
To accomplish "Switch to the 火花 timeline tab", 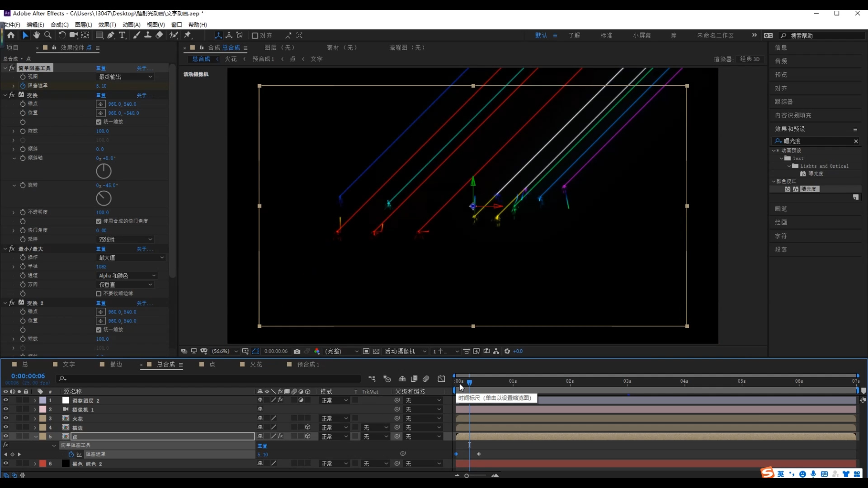I will (255, 364).
